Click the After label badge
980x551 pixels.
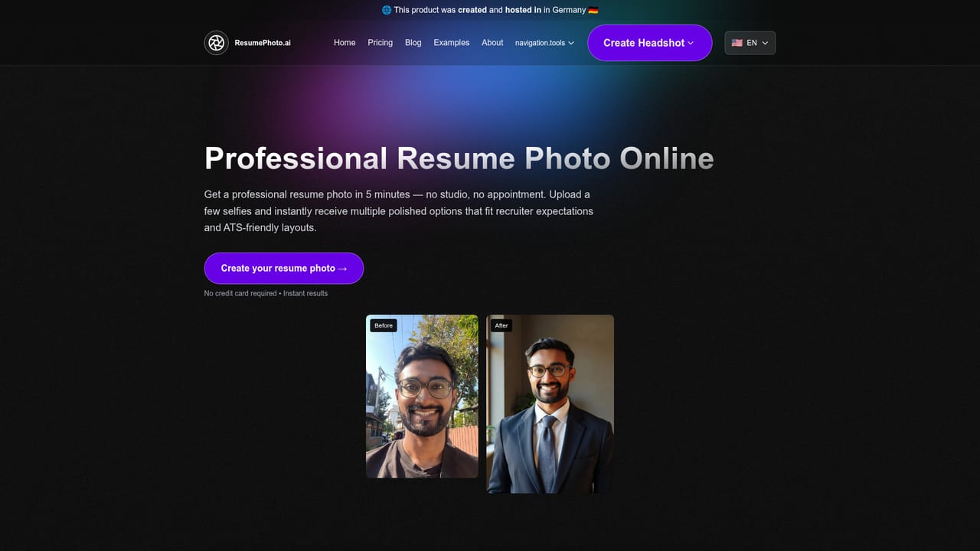click(501, 325)
